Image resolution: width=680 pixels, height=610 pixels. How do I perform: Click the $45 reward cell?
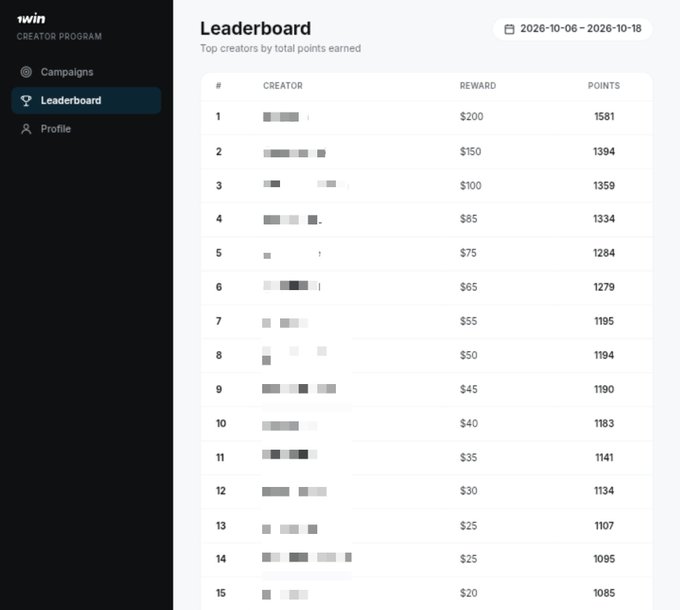[x=468, y=389]
